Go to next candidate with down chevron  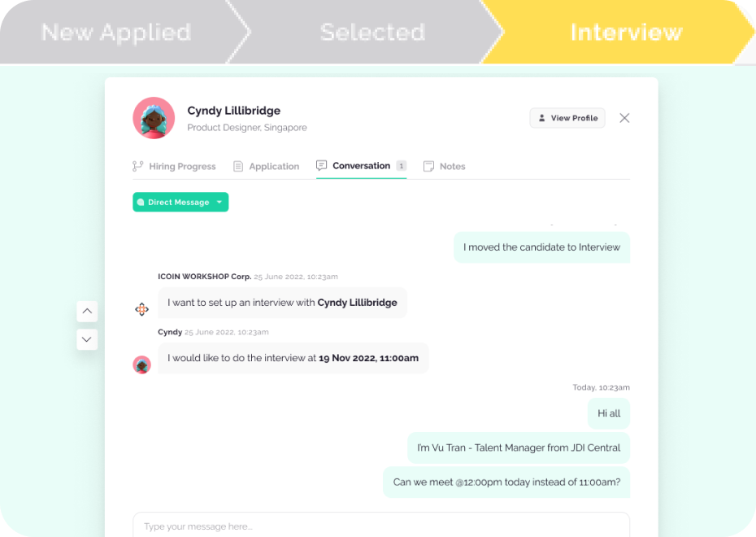coord(87,339)
